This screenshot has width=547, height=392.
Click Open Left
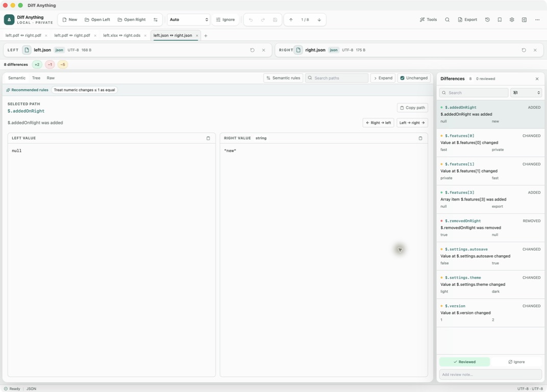point(97,19)
